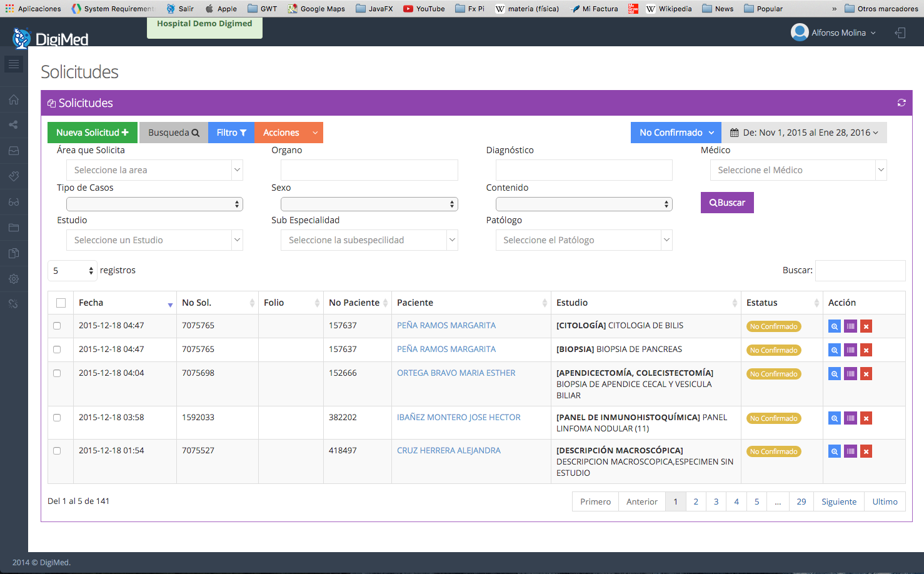924x574 pixels.
Task: Expand the Seleccione el Médico dropdown
Action: (x=798, y=170)
